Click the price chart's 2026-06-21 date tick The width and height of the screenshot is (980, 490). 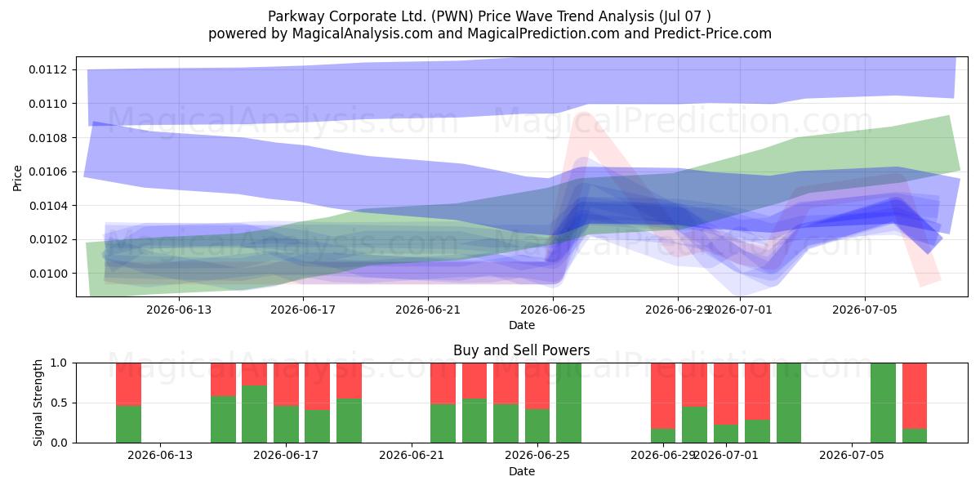tap(428, 310)
